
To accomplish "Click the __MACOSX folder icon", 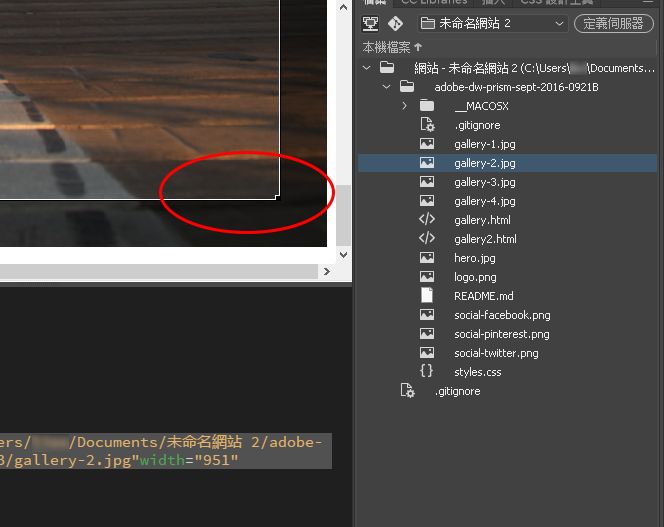I will coord(427,105).
